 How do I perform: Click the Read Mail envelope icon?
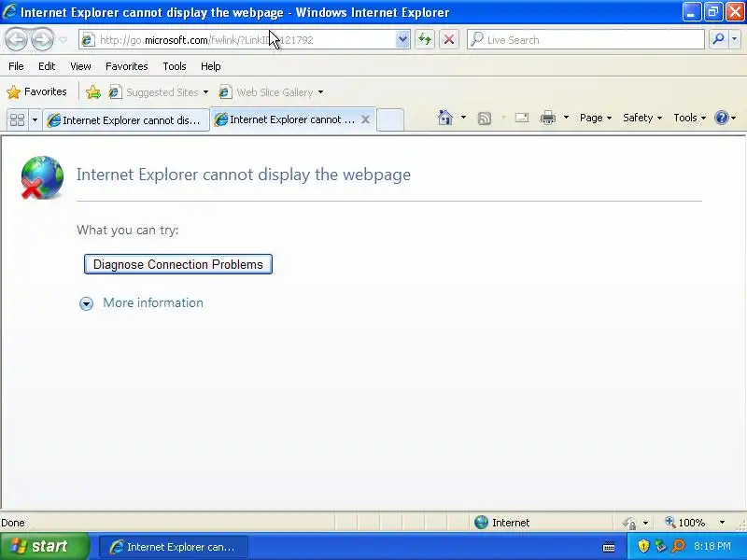click(522, 118)
